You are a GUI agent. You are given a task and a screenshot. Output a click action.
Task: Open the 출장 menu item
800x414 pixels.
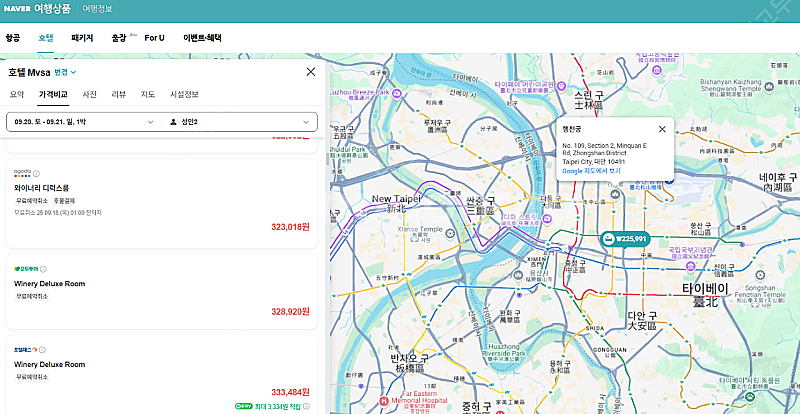[x=118, y=38]
